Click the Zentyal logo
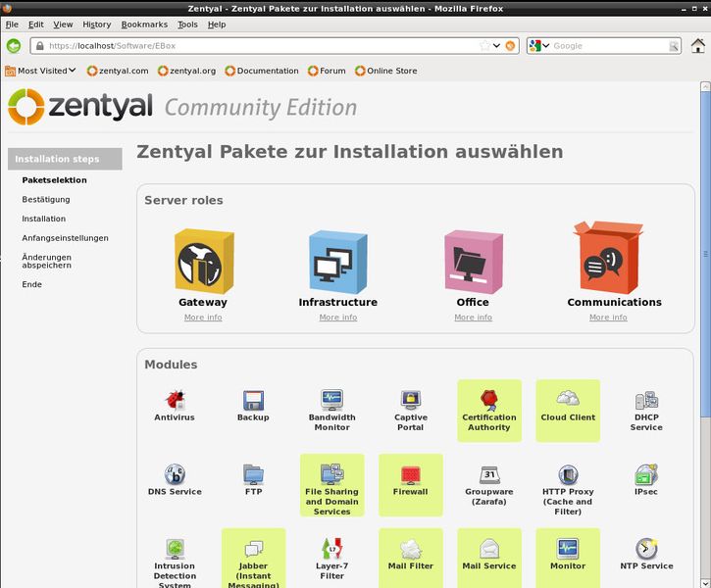This screenshot has width=711, height=588. coord(80,107)
